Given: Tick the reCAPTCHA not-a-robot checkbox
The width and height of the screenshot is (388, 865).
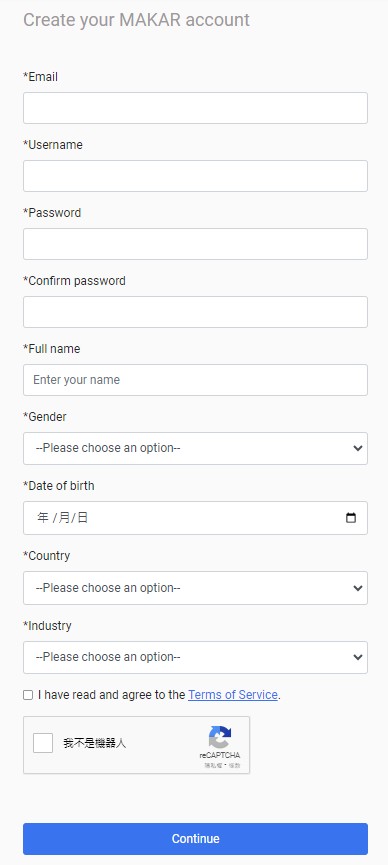Looking at the screenshot, I should [42, 743].
